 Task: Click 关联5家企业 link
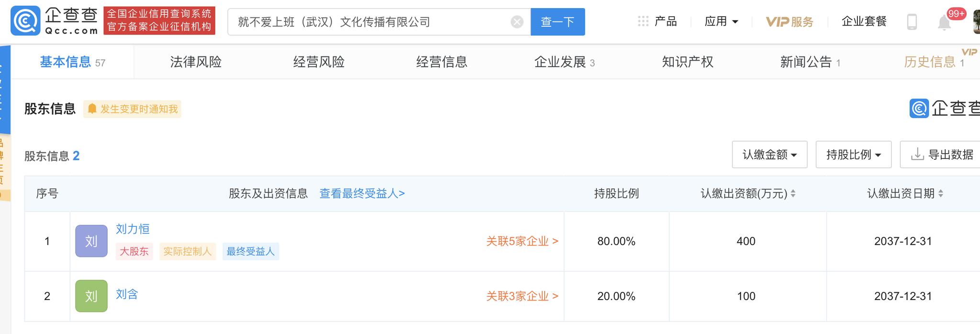click(522, 241)
